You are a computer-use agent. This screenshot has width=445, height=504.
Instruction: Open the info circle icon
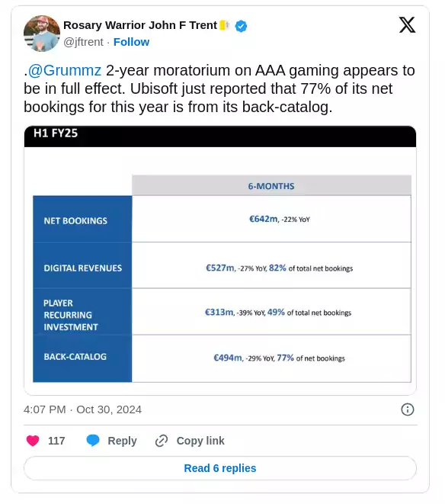[408, 409]
